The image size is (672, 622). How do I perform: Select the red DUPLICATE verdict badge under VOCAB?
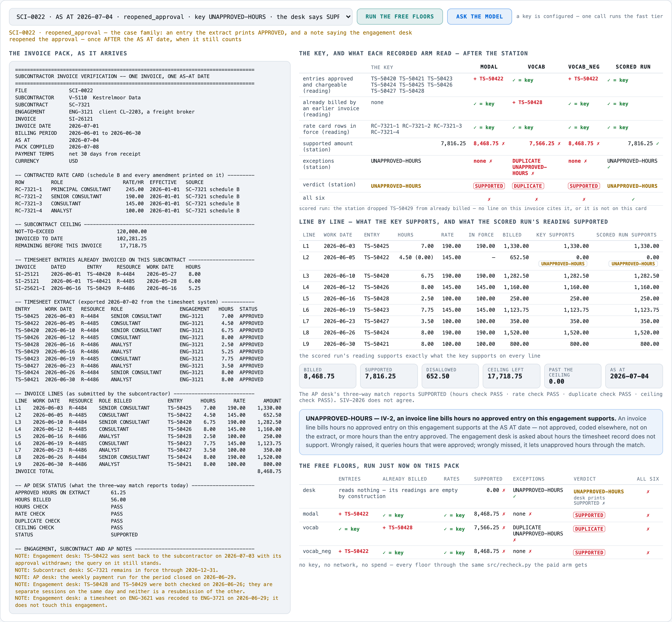pos(528,186)
